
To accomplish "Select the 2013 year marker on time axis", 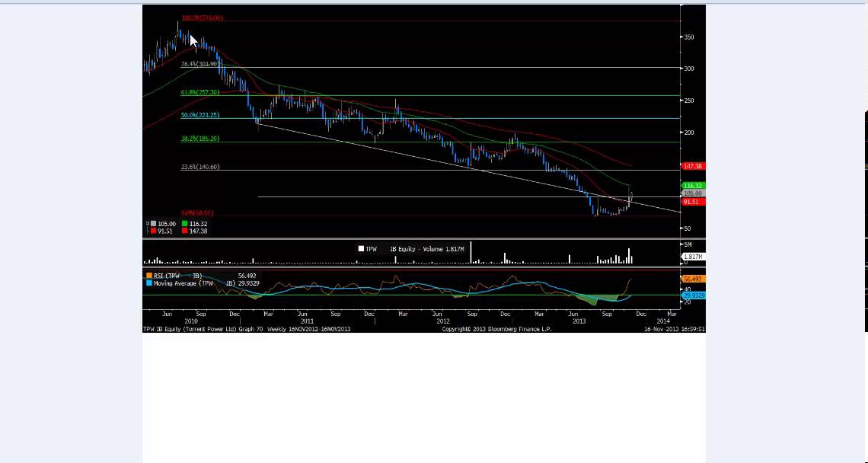I will tap(579, 321).
